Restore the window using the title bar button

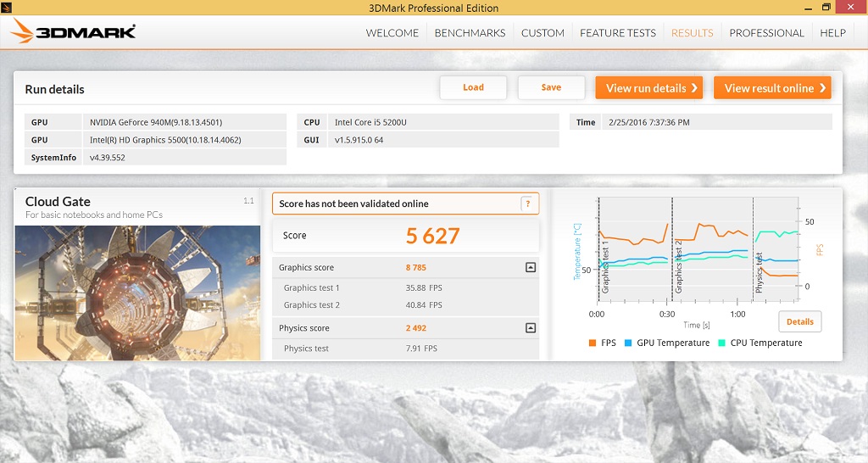point(826,8)
